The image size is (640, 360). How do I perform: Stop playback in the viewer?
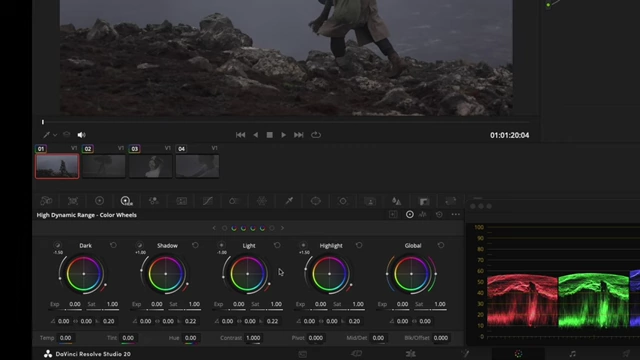point(269,135)
